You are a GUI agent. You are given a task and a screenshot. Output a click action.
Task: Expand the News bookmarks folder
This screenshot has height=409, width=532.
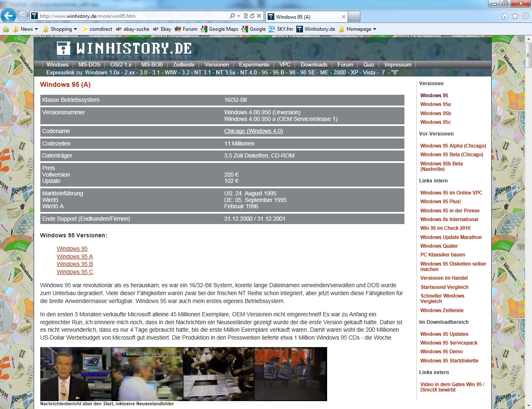(x=25, y=29)
